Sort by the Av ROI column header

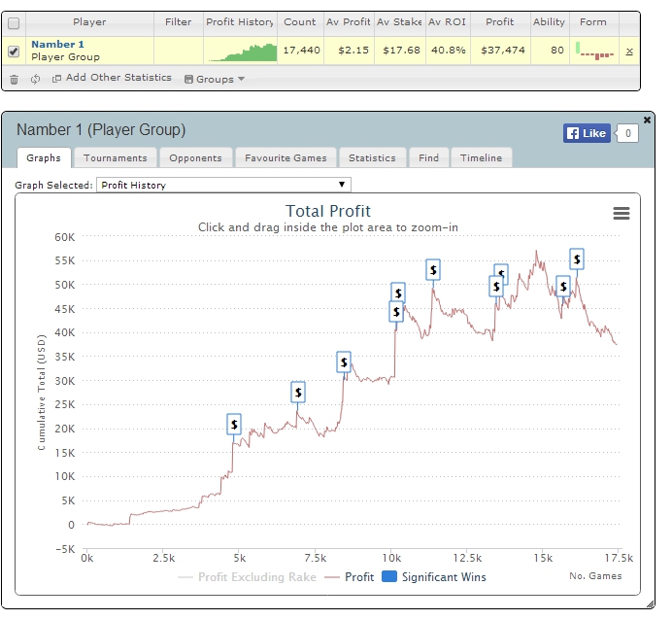tap(447, 22)
